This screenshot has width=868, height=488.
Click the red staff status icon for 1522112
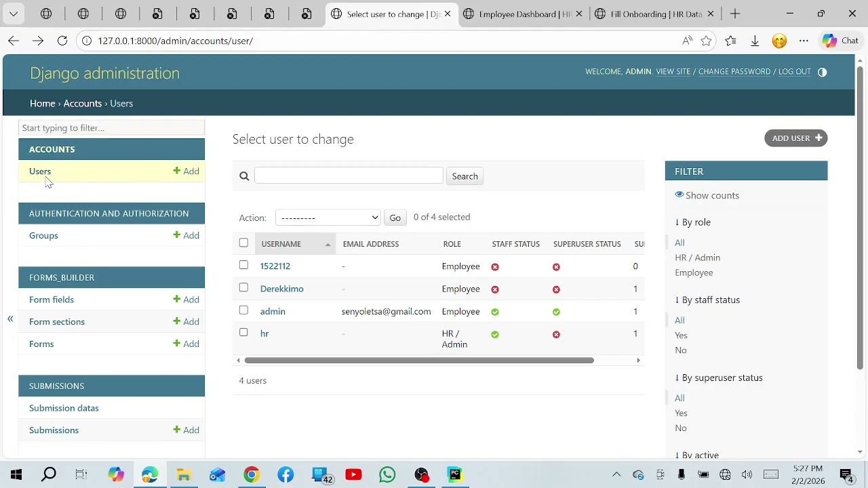coord(495,267)
